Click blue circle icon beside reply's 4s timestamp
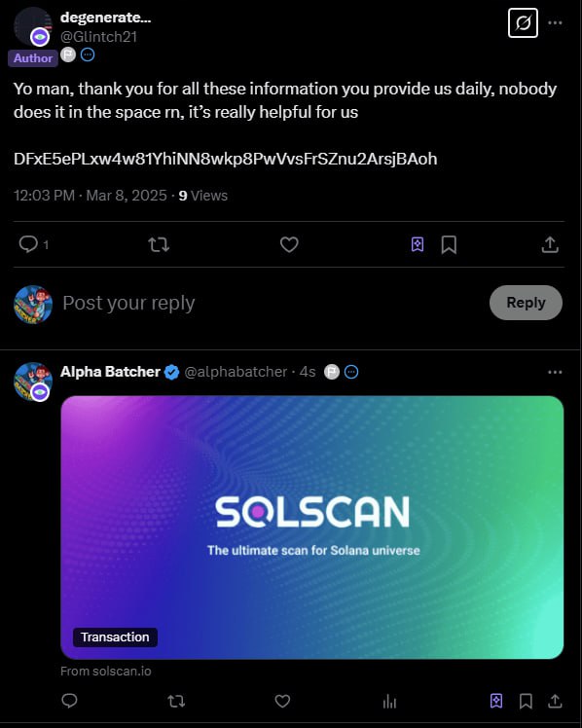This screenshot has height=728, width=582. click(x=351, y=372)
